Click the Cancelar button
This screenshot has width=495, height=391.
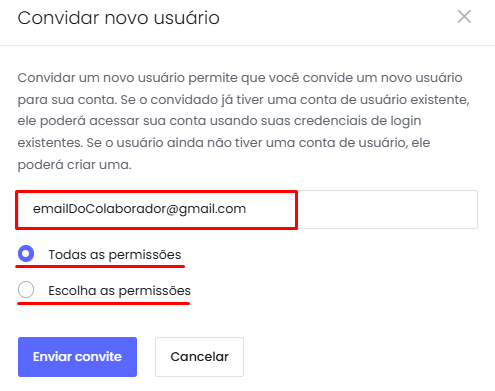pos(199,357)
